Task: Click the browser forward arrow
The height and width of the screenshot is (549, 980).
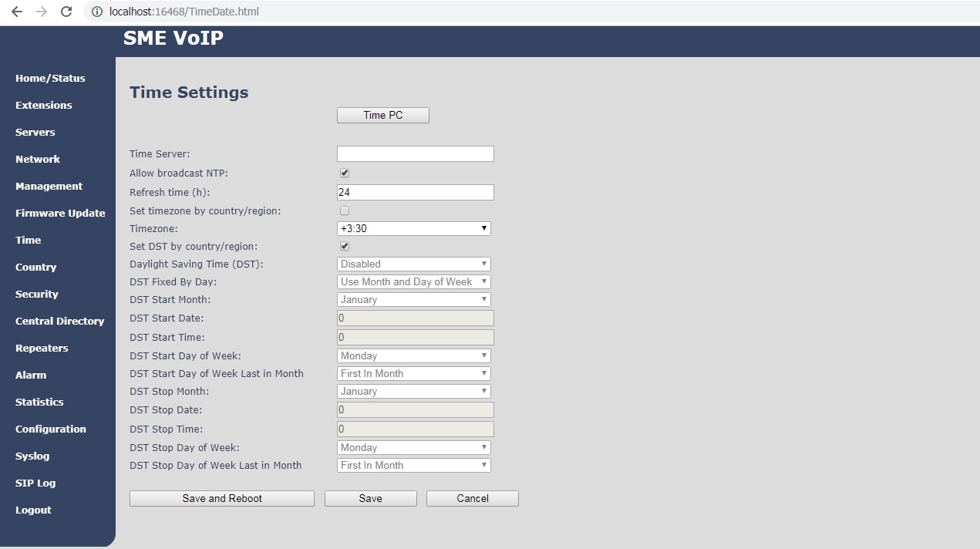Action: coord(42,12)
